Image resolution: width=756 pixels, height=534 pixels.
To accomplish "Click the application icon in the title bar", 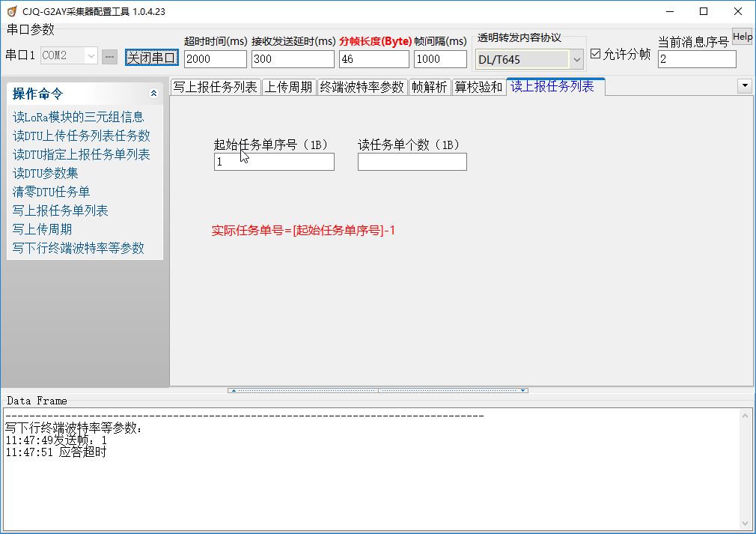I will pyautogui.click(x=10, y=11).
